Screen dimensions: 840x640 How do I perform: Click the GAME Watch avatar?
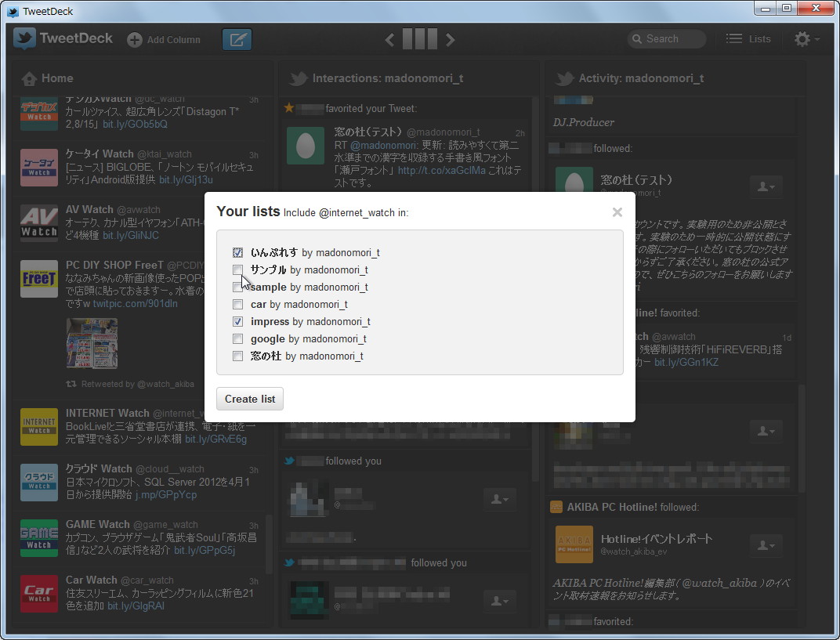pyautogui.click(x=39, y=538)
